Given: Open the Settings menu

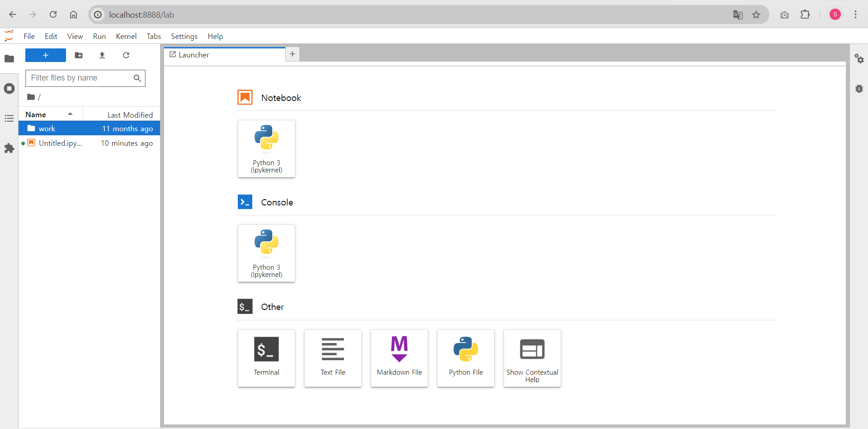Looking at the screenshot, I should (184, 36).
